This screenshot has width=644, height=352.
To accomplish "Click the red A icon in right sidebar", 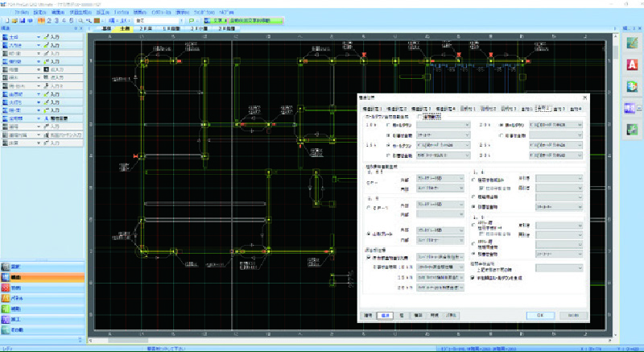I will coord(632,64).
